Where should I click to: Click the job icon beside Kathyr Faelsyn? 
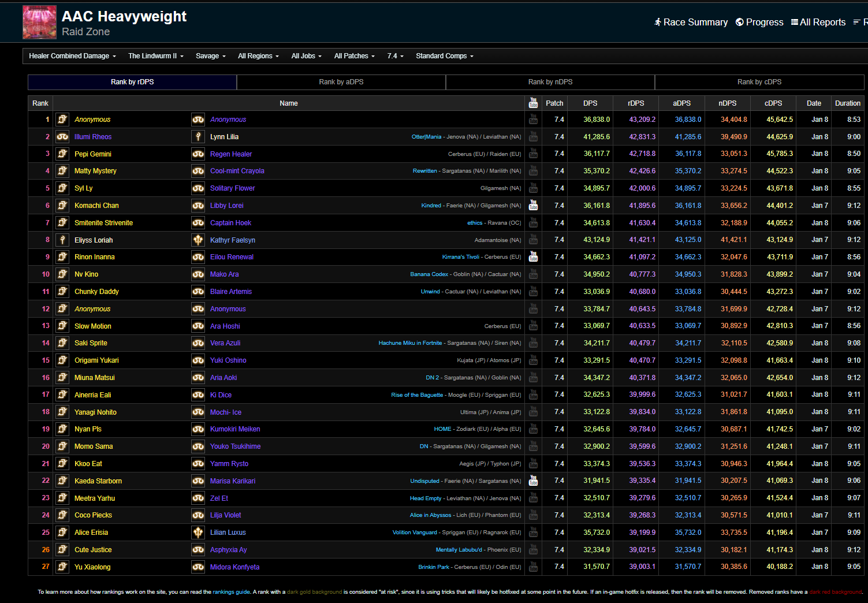tap(198, 240)
